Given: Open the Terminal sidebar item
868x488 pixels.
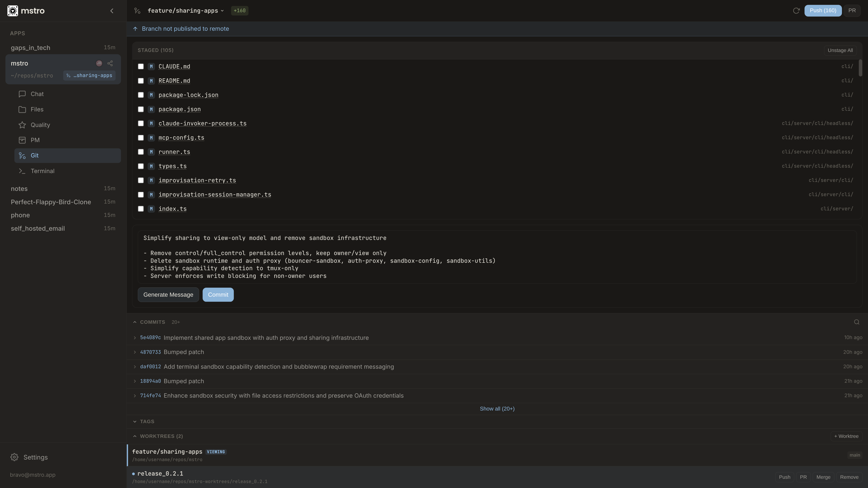Looking at the screenshot, I should click(x=42, y=171).
